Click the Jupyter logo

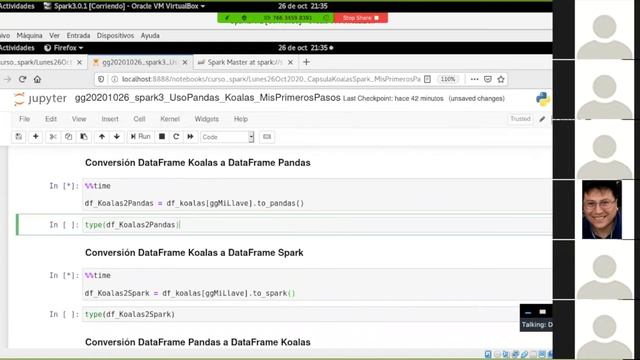[x=40, y=99]
